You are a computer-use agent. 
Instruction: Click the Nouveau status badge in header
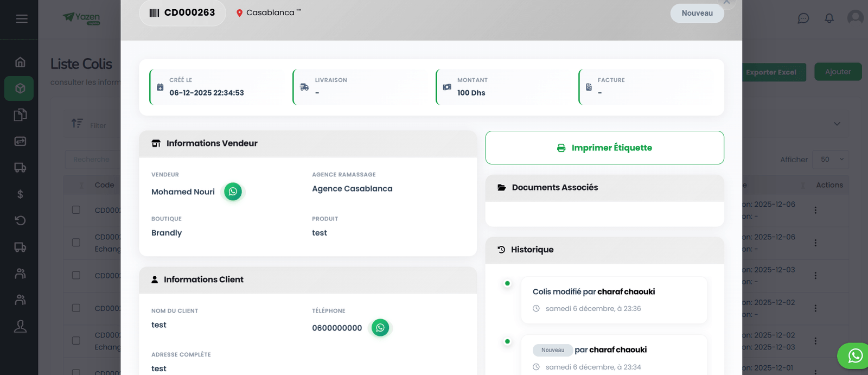pyautogui.click(x=697, y=14)
